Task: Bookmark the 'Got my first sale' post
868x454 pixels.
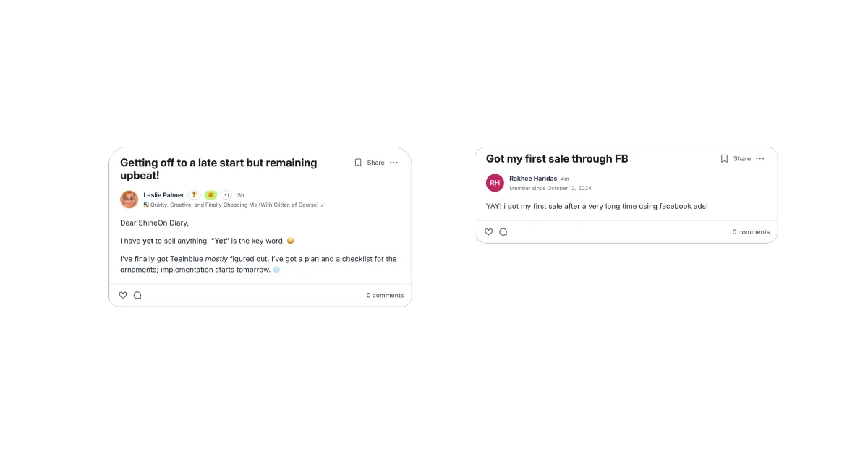Action: click(x=724, y=158)
